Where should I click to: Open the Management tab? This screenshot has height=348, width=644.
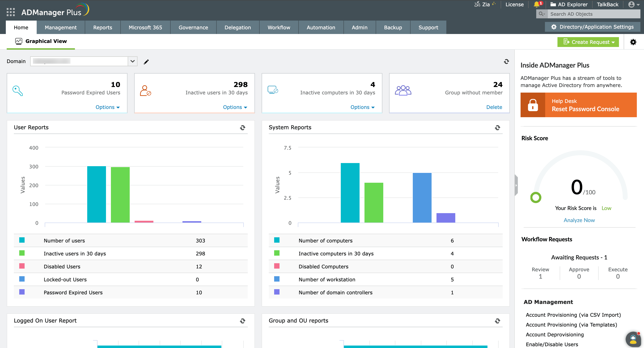61,28
